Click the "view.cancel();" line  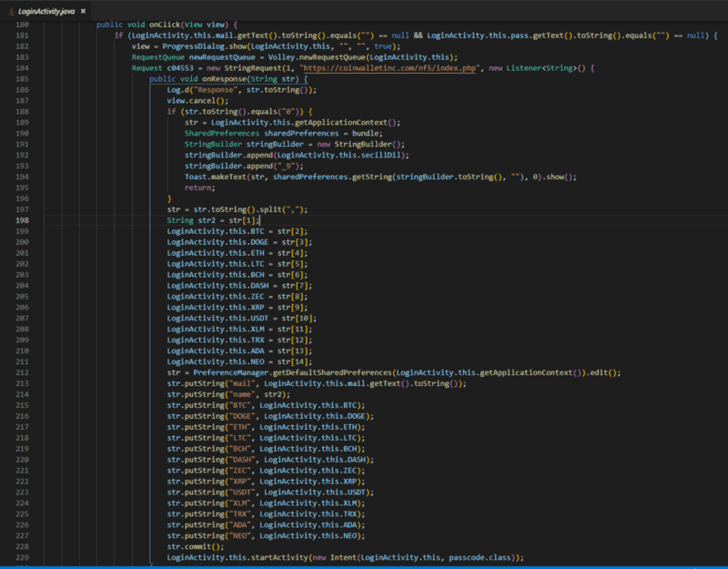pos(197,101)
